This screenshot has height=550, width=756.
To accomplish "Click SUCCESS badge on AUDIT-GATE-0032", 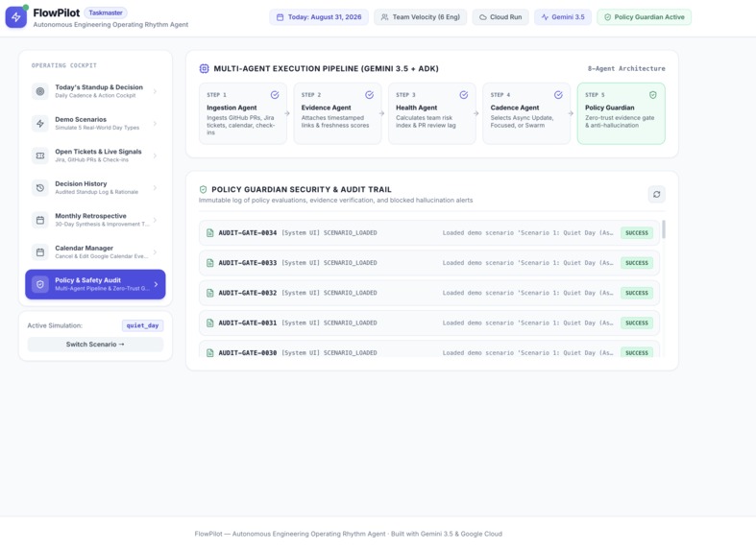I will 637,293.
